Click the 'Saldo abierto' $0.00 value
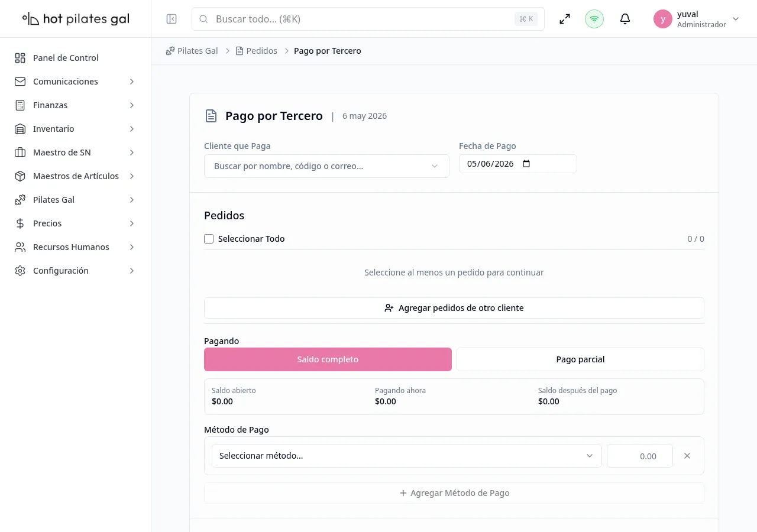Screen dimensions: 757x532 222,401
